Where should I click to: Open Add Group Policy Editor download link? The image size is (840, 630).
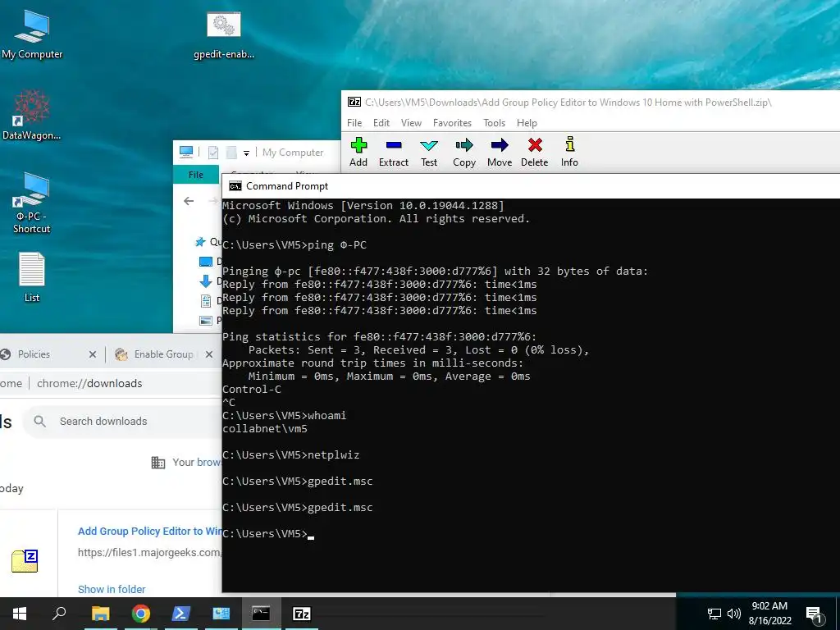pos(150,531)
